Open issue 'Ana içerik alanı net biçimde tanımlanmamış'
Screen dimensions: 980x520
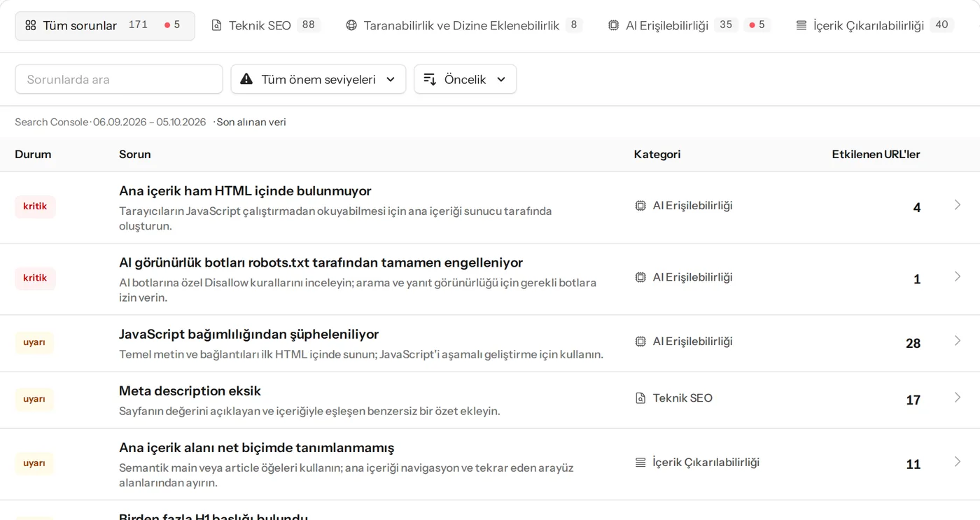256,448
